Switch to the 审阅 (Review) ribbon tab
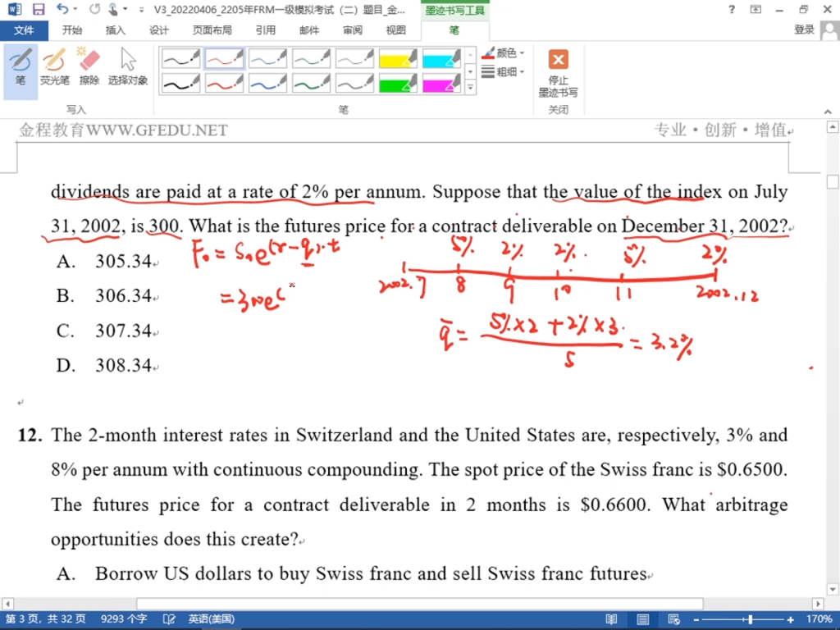 click(x=352, y=30)
